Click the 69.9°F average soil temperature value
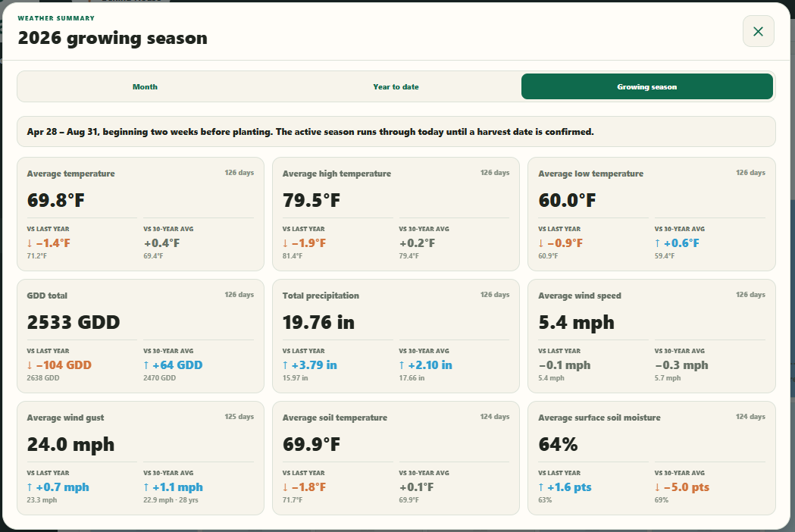The height and width of the screenshot is (532, 795). [x=311, y=445]
